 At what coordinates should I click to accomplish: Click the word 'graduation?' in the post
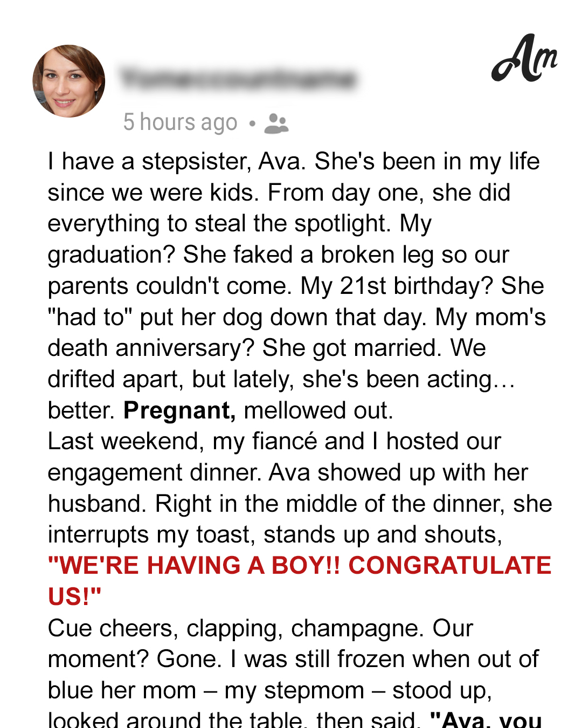(x=112, y=255)
